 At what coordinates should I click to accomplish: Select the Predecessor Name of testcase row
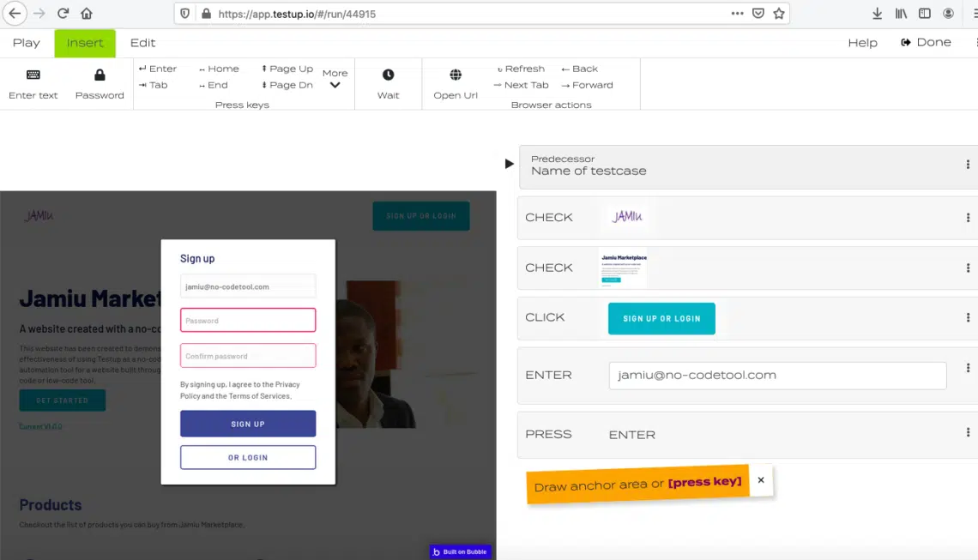tap(748, 167)
